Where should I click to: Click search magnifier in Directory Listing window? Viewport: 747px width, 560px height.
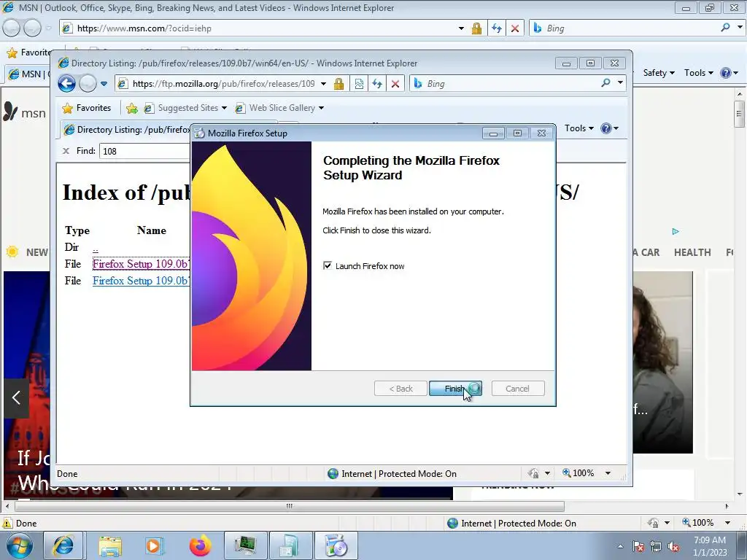tap(605, 83)
